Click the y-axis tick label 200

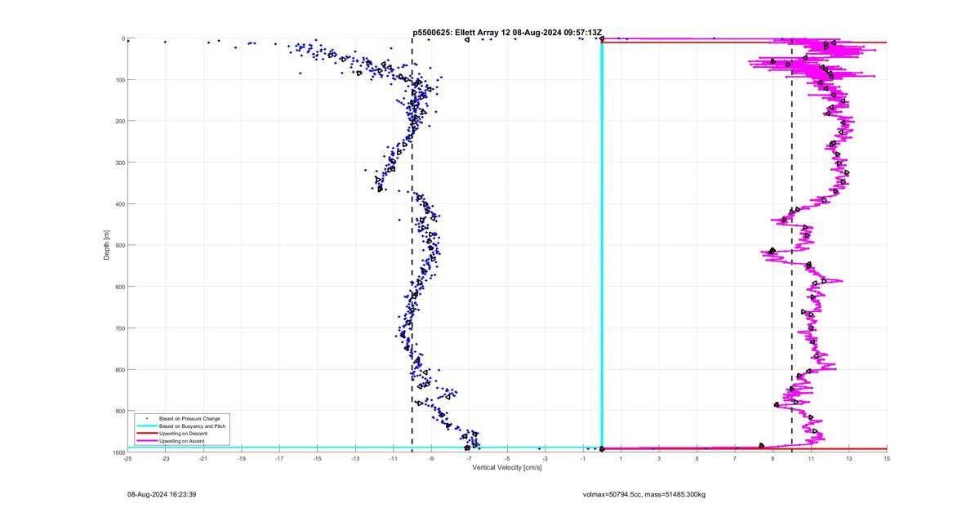click(119, 121)
